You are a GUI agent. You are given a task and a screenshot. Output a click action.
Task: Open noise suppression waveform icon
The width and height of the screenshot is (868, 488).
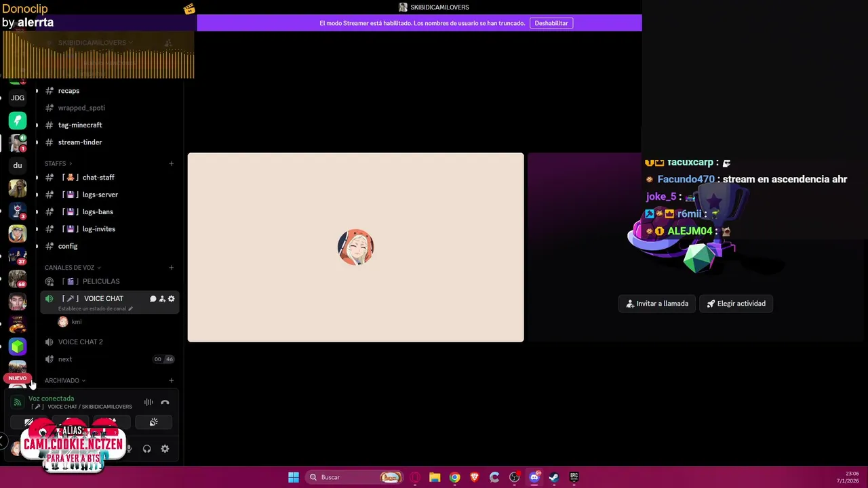point(149,402)
